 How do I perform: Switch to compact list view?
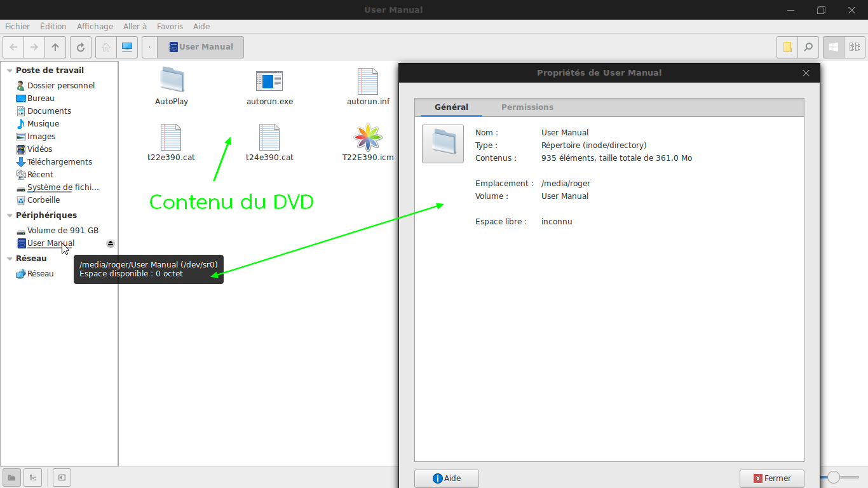pos(854,47)
